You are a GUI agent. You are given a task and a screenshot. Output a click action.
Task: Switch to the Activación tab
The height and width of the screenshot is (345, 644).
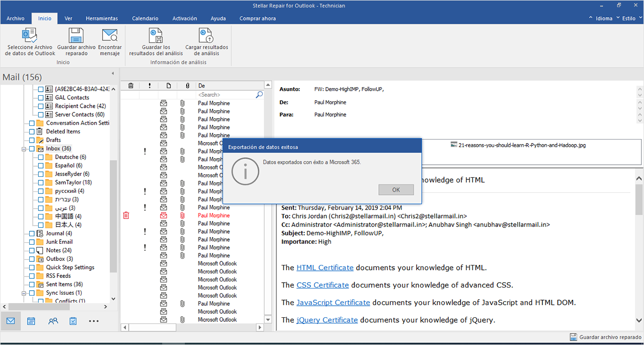[185, 18]
